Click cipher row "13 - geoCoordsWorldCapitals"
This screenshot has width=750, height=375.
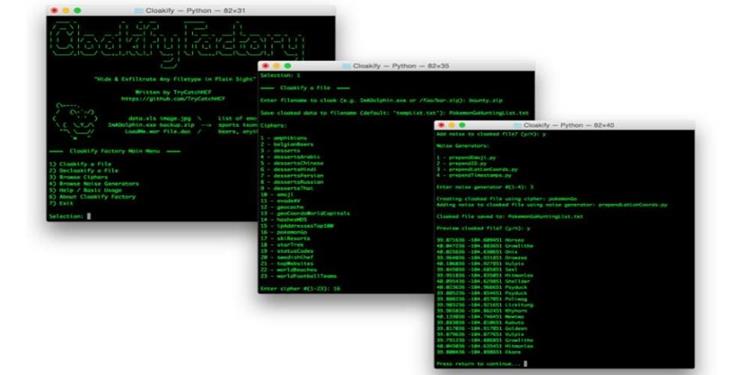click(306, 213)
